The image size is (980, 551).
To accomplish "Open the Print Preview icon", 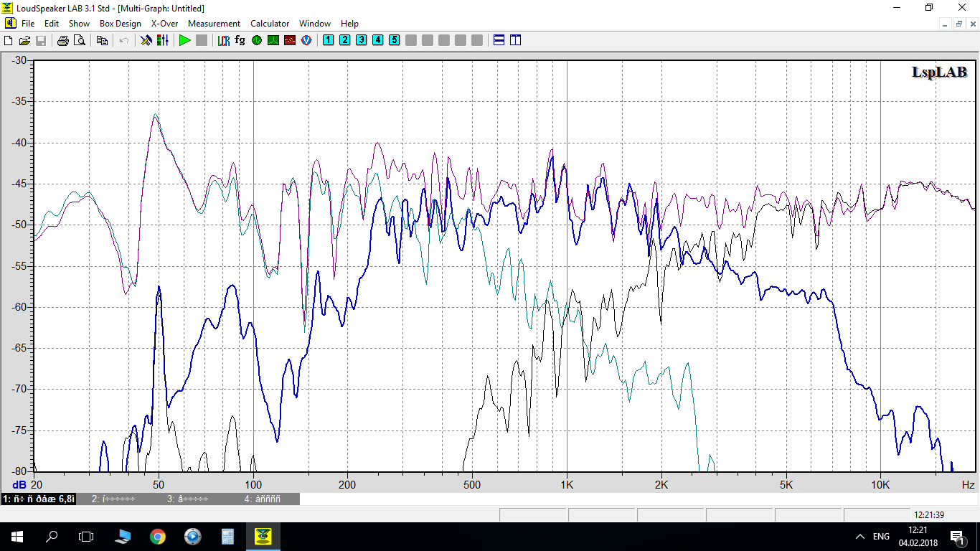I will tap(80, 41).
